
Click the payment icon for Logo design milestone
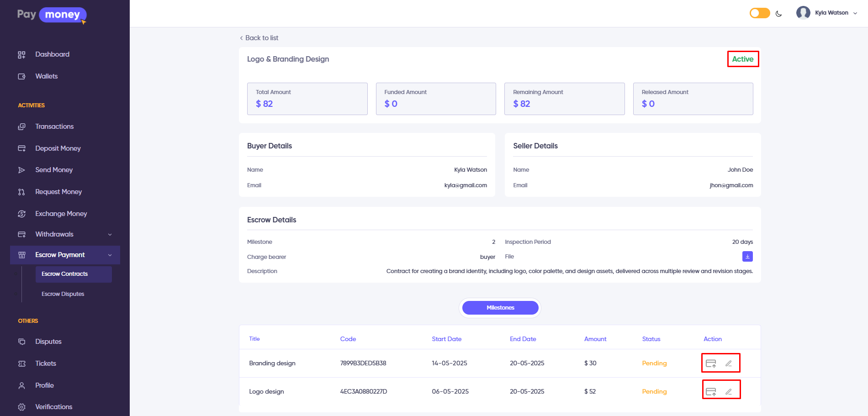coord(711,392)
